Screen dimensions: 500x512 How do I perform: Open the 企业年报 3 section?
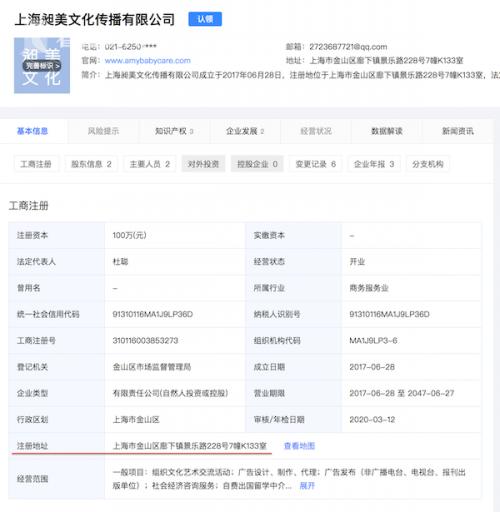(x=374, y=164)
